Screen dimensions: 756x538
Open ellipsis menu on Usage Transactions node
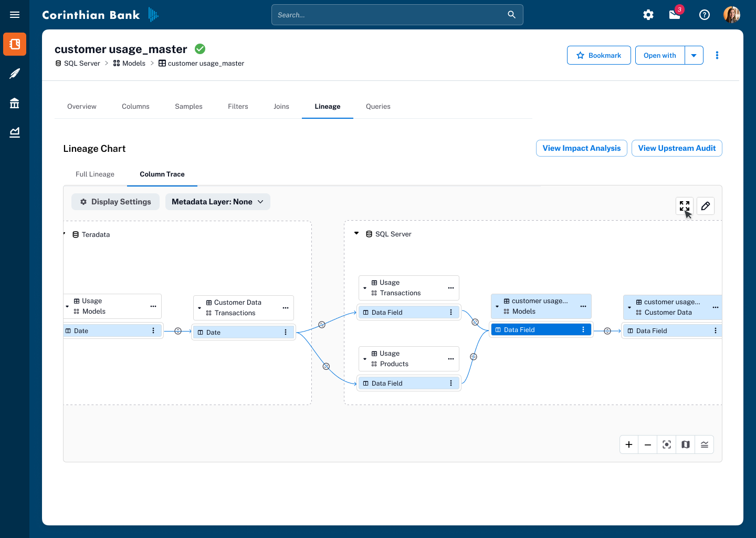451,288
